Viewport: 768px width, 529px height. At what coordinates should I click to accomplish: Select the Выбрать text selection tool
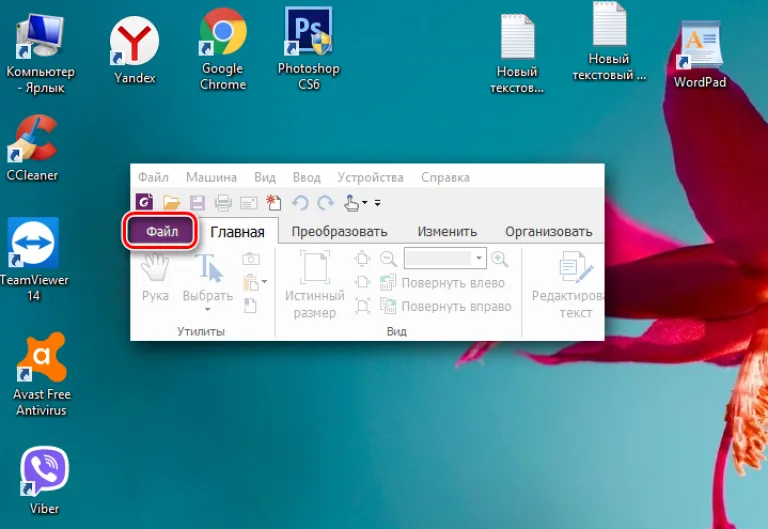pyautogui.click(x=208, y=277)
